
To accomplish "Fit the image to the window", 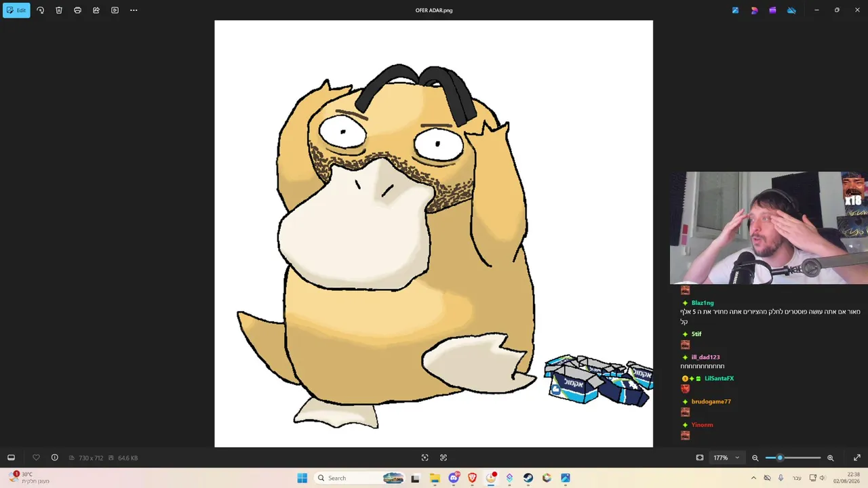I will pos(700,457).
